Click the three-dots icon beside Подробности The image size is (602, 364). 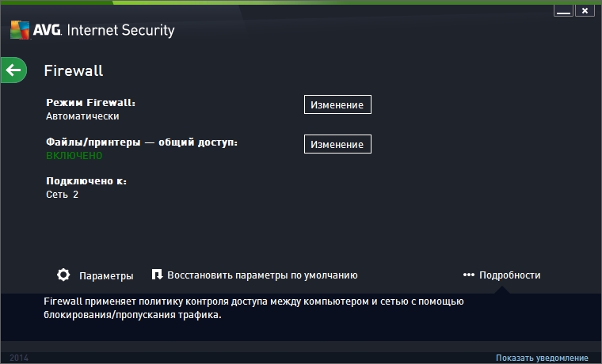(468, 275)
